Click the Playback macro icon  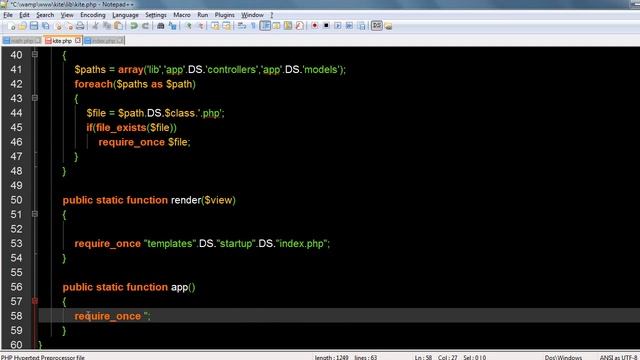click(338, 26)
